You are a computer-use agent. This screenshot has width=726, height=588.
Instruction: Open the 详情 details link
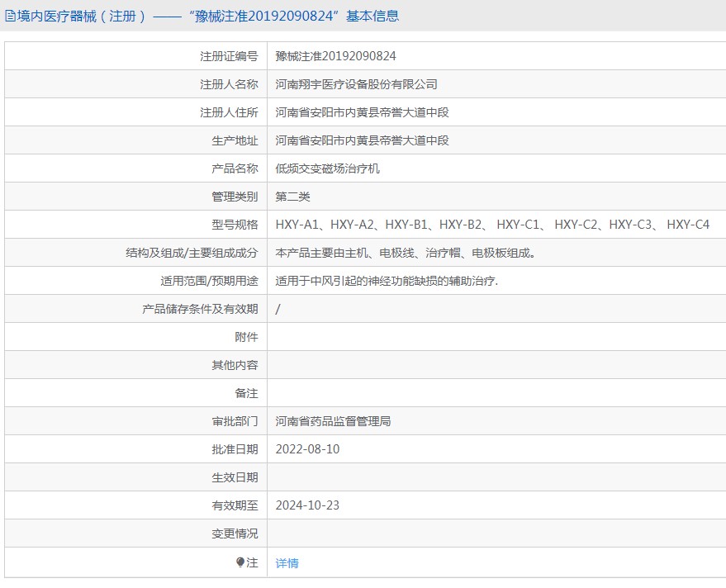click(287, 563)
